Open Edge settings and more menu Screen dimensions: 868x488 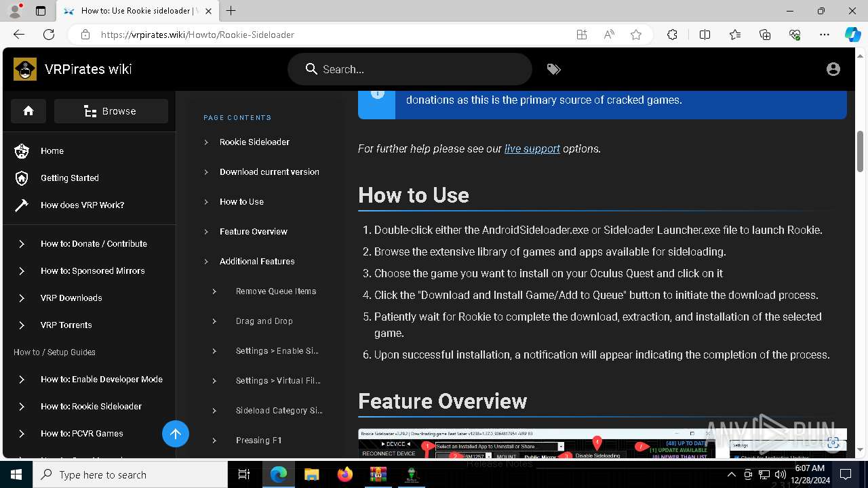point(825,35)
